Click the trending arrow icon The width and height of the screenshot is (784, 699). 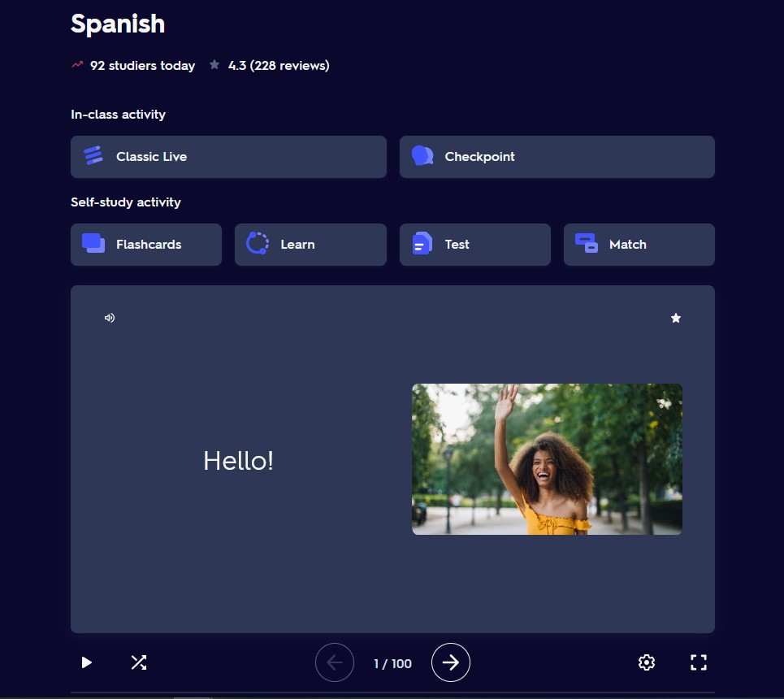coord(77,64)
